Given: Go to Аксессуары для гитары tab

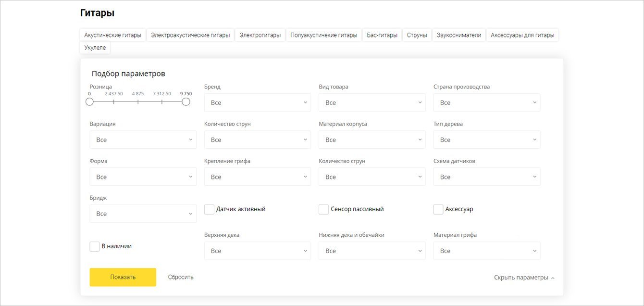Looking at the screenshot, I should (x=522, y=35).
